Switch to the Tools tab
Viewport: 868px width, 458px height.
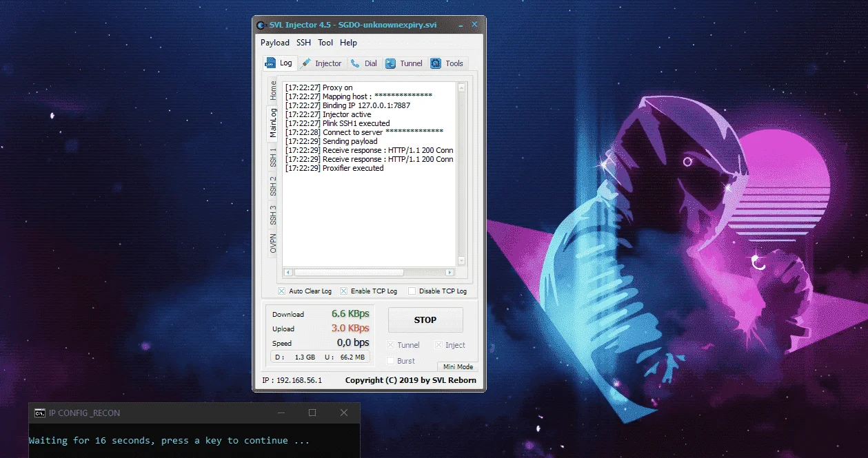point(447,63)
